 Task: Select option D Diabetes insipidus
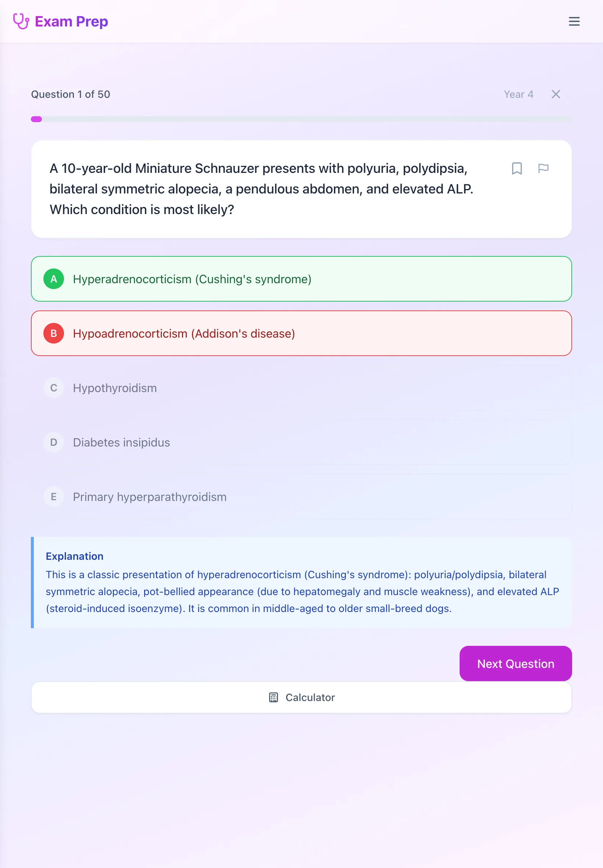(x=301, y=442)
